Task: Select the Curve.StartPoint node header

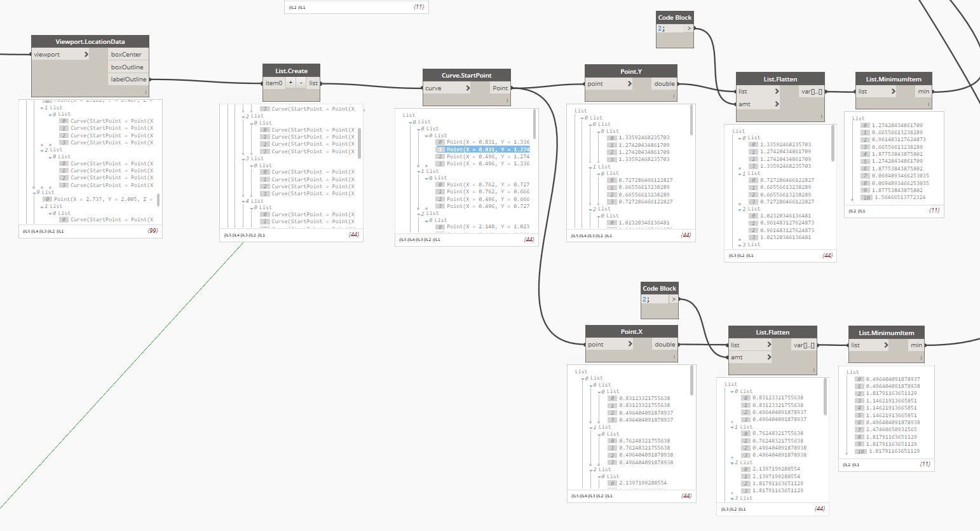Action: click(x=466, y=75)
